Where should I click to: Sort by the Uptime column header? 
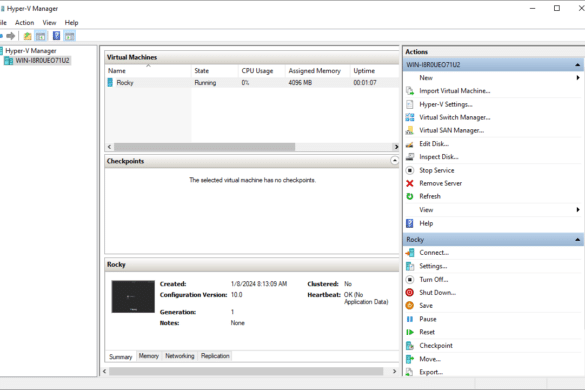(x=374, y=71)
